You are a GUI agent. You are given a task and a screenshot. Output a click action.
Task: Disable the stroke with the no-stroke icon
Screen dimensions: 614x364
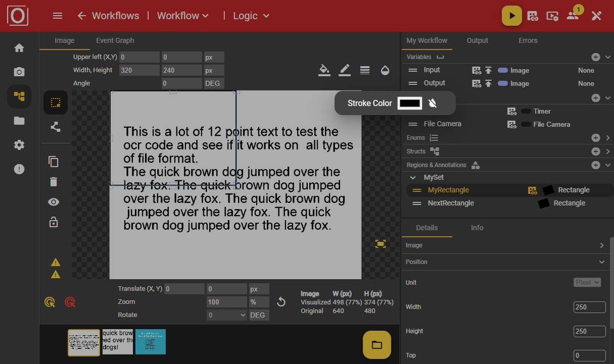[x=433, y=103]
